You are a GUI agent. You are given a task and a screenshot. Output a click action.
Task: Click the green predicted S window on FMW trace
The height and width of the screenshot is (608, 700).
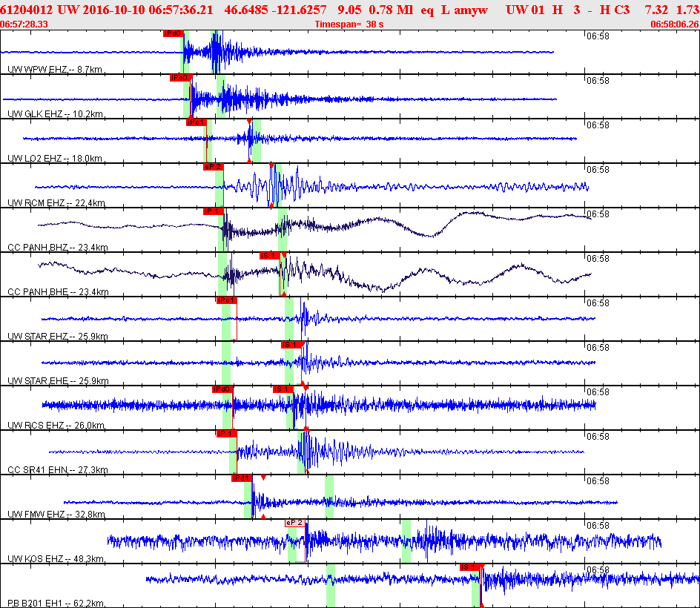[329, 497]
